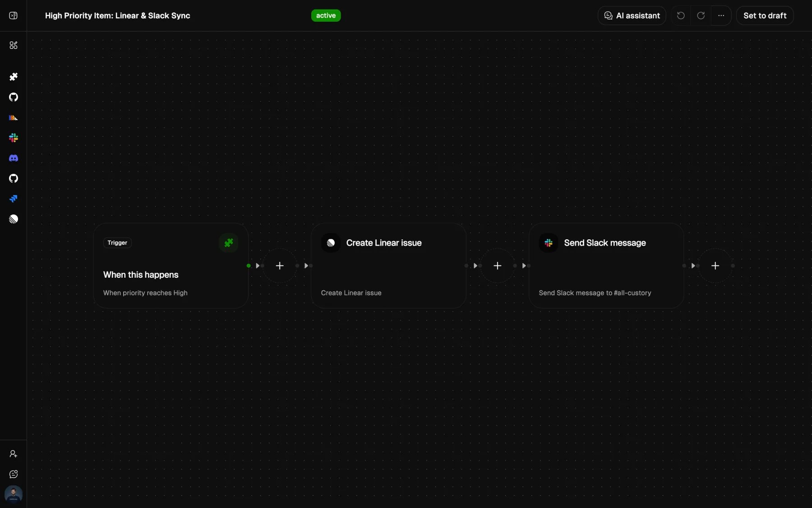Open the AI assistant
Image resolution: width=812 pixels, height=508 pixels.
pos(632,16)
